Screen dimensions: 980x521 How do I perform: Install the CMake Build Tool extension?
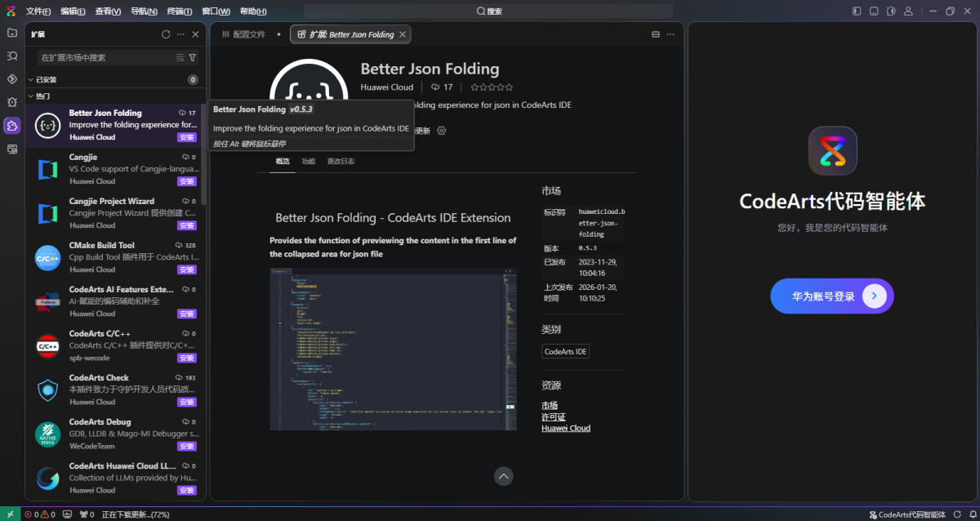point(187,269)
